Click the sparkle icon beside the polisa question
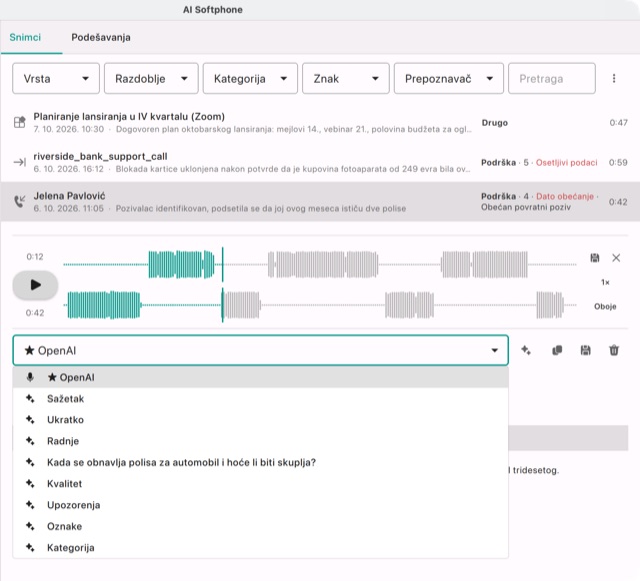Screen dimensions: 640x581 (30, 462)
